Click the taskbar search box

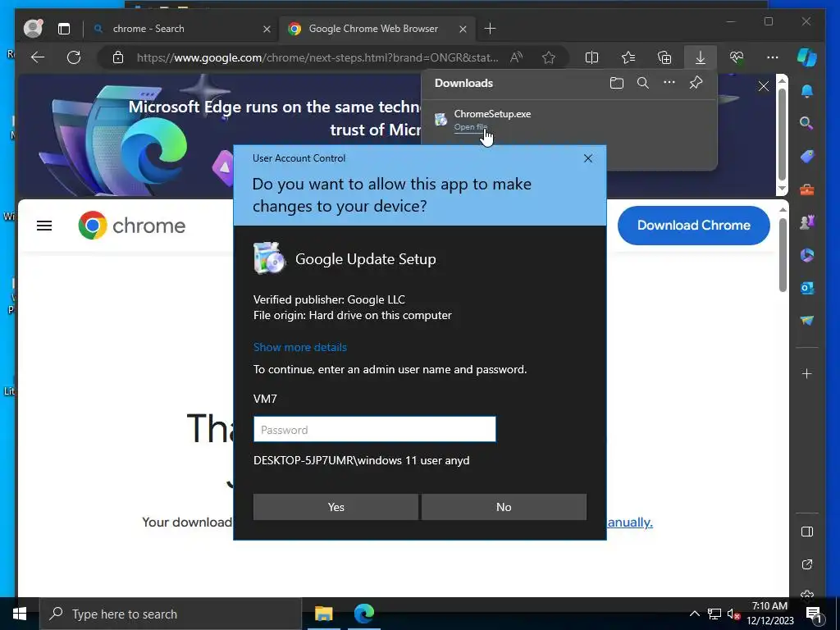pos(171,614)
